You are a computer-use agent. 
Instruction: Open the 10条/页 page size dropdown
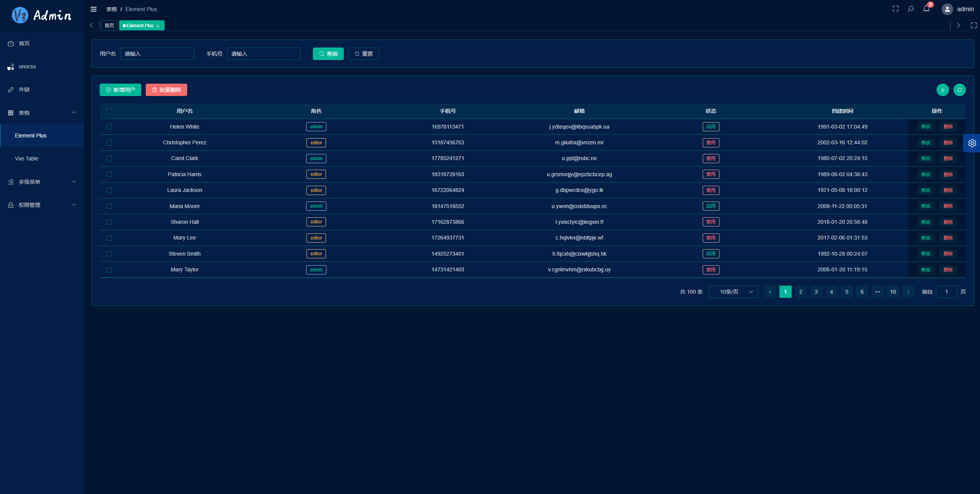click(733, 292)
